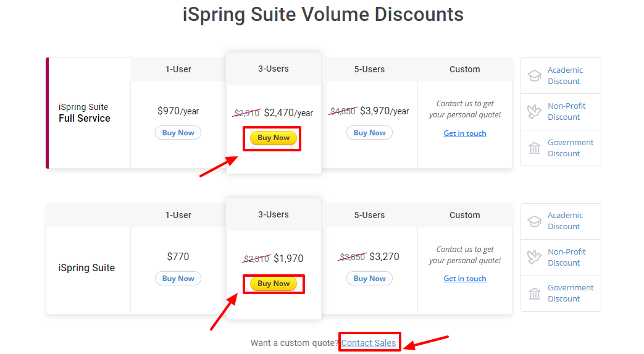Click the government building icon in Full Service row
Screen dimensions: 644x354
click(x=533, y=148)
